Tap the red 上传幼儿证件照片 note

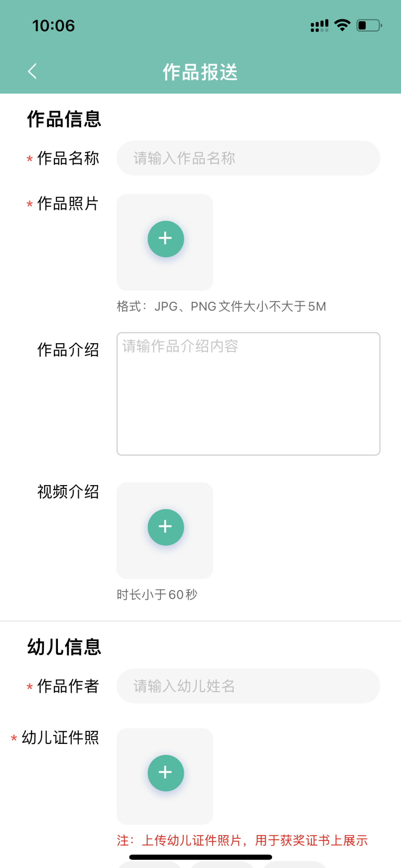pyautogui.click(x=242, y=840)
